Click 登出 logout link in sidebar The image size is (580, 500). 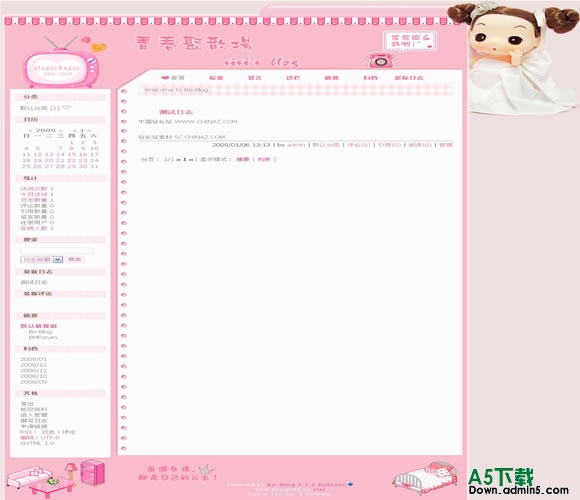pyautogui.click(x=27, y=404)
